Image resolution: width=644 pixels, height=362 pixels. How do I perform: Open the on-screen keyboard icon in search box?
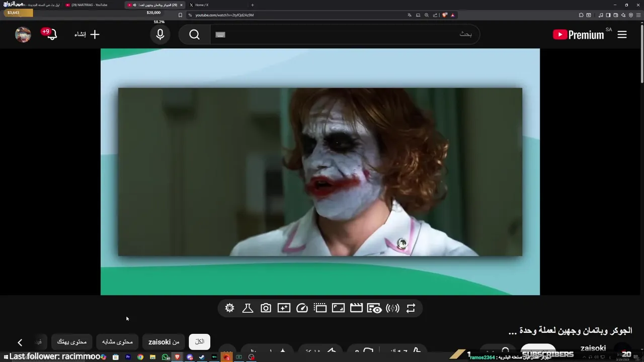pos(220,35)
